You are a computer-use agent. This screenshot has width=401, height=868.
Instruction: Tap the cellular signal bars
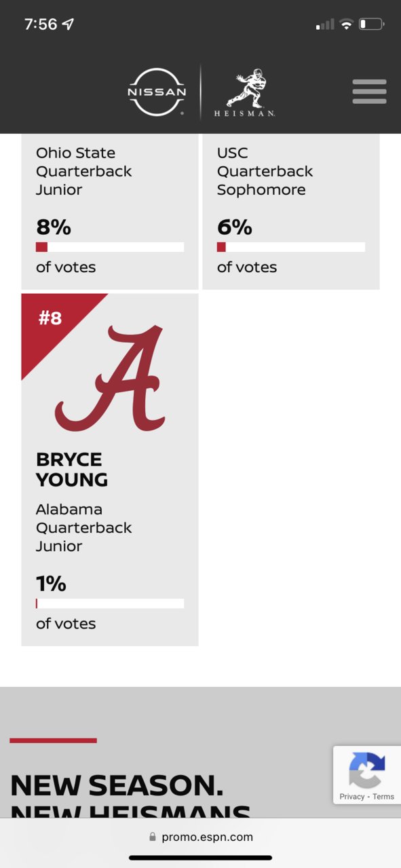click(325, 25)
